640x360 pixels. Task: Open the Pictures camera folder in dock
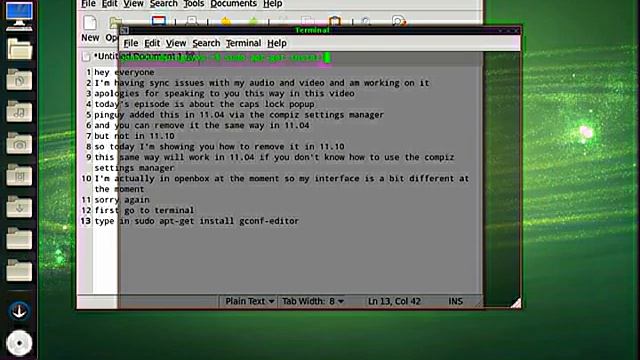tap(19, 143)
